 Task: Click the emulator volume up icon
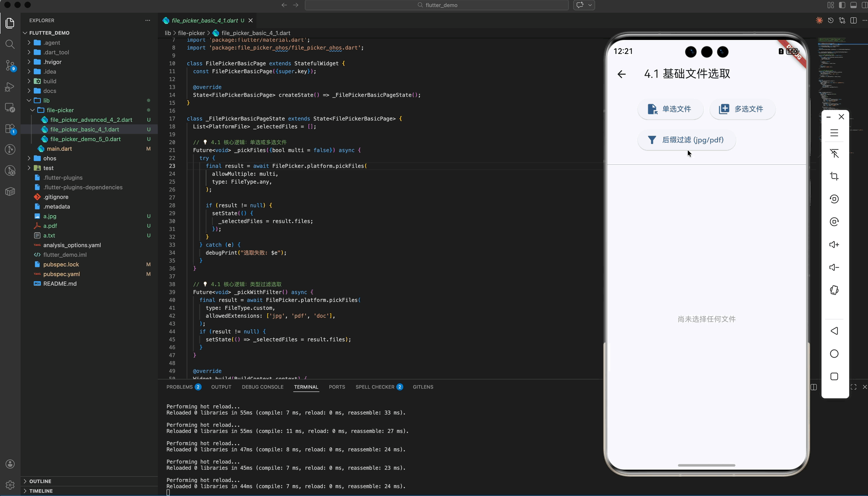pos(834,244)
